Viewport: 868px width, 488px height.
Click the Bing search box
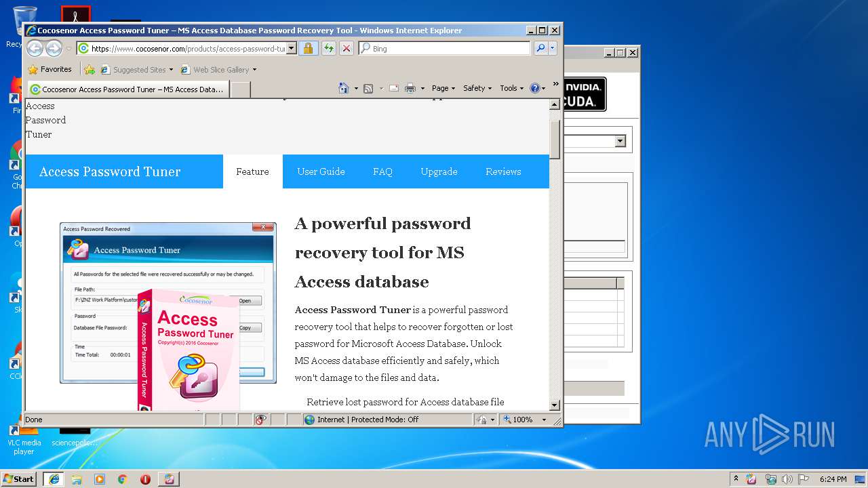444,48
